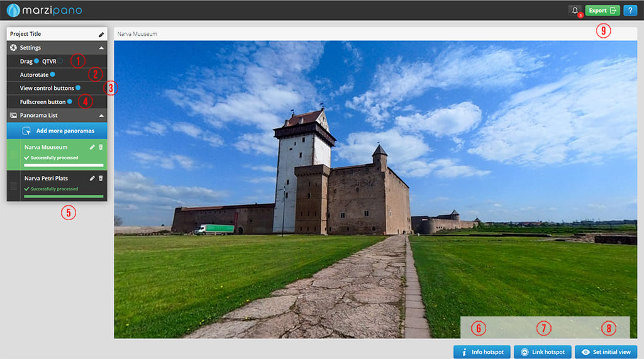Toggle View control buttons setting
The height and width of the screenshot is (359, 644).
pyautogui.click(x=78, y=88)
